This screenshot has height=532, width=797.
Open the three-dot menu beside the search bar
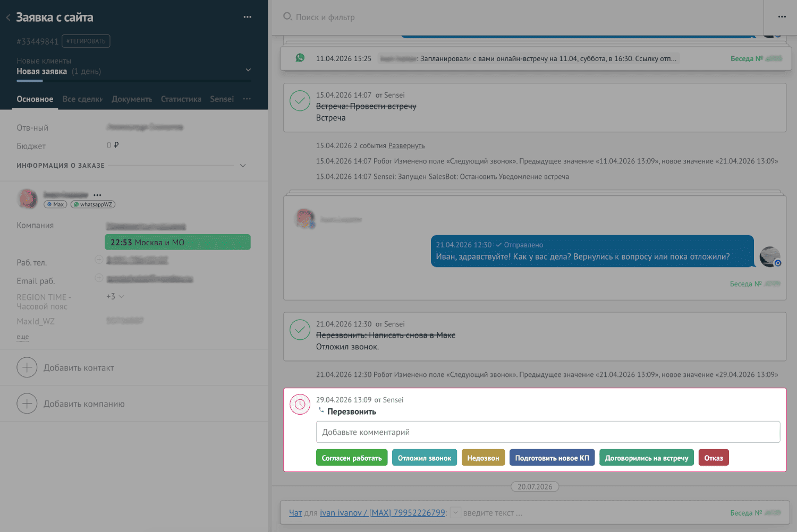tap(782, 17)
